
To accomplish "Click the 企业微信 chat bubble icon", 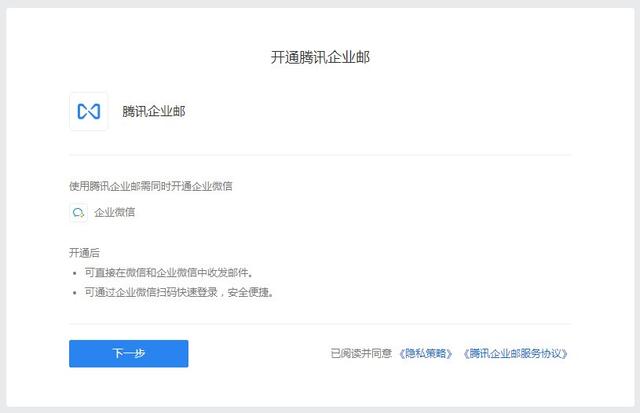I will (78, 213).
